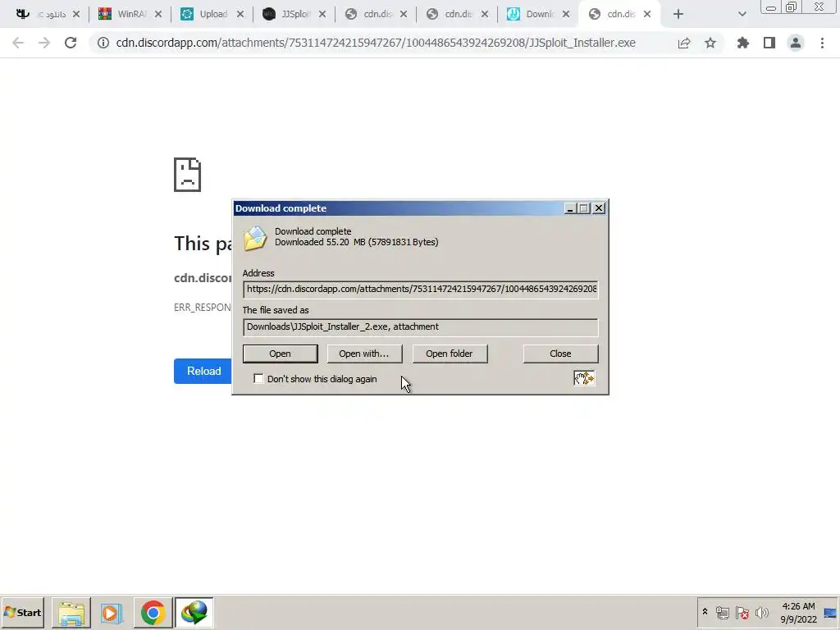This screenshot has height=630, width=840.
Task: Click the Downloaded 55.20 MB text
Action: 356,242
